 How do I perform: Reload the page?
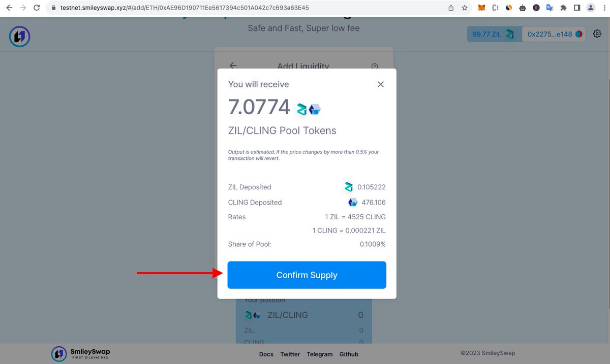[37, 8]
